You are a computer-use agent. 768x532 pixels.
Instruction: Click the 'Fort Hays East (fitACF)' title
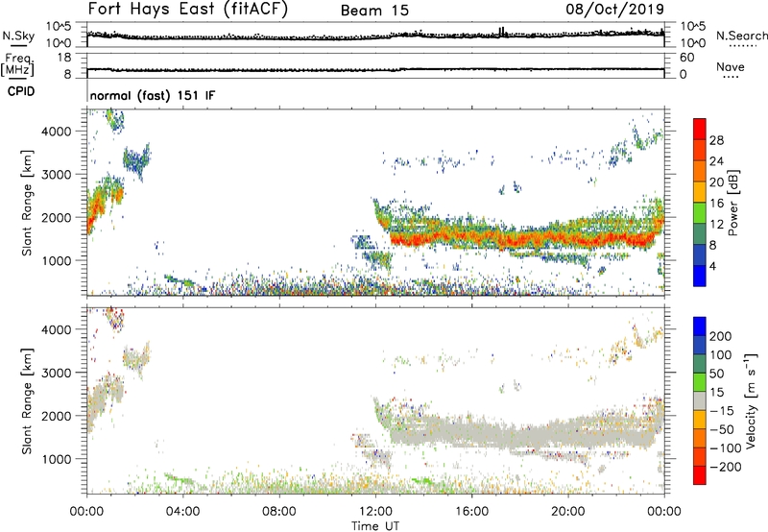188,9
